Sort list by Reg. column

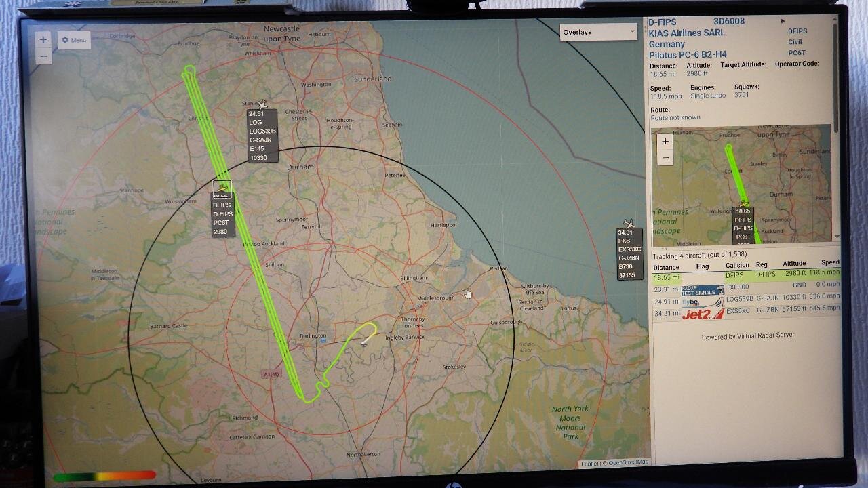[x=762, y=264]
